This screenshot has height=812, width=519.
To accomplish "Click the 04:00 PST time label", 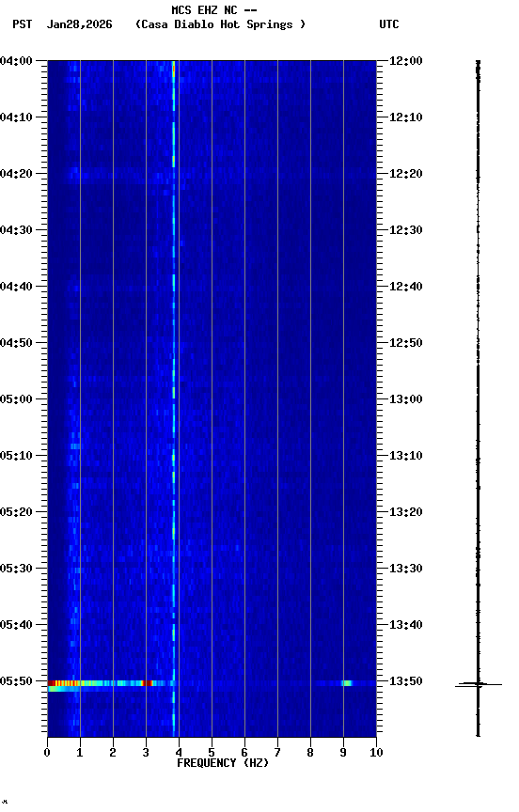I will pyautogui.click(x=16, y=61).
